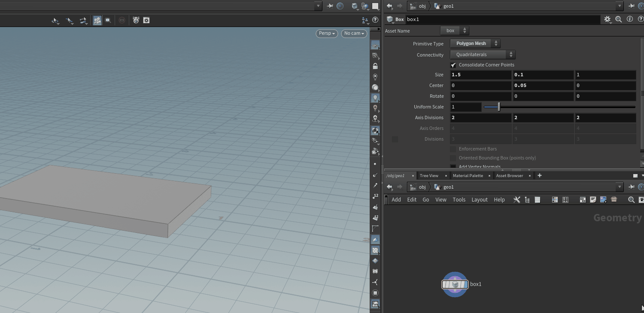
Task: Click the lightbulb lighting icon in viewport sidebar
Action: [375, 98]
